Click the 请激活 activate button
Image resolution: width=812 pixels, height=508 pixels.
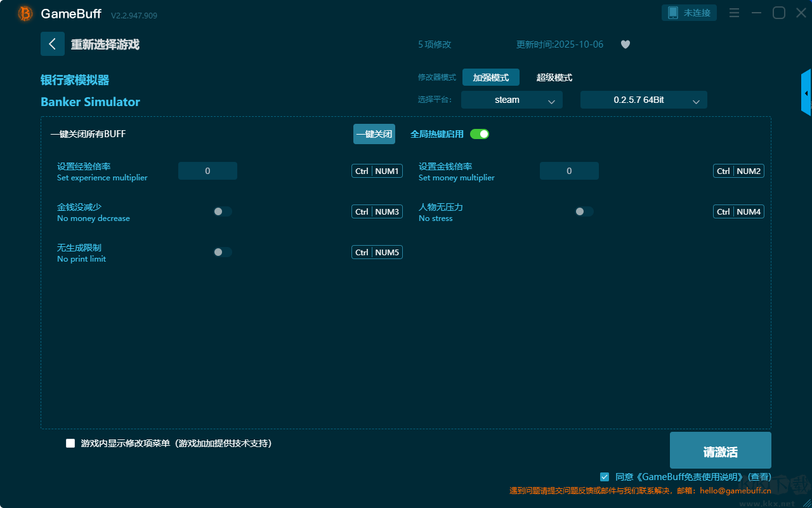click(x=720, y=451)
